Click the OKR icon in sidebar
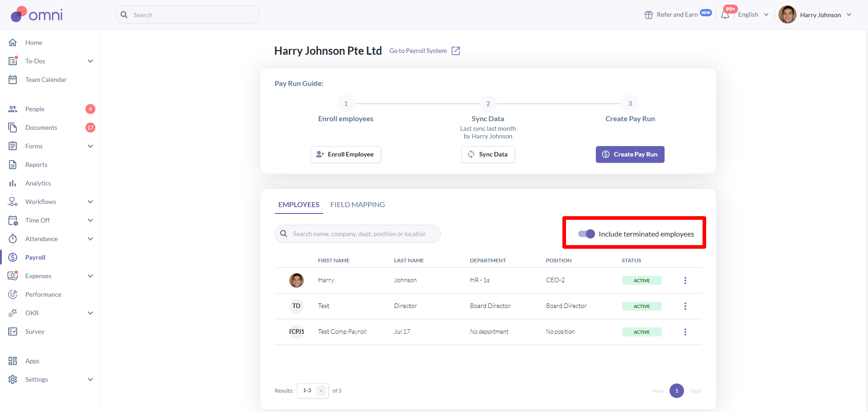868x412 pixels. click(x=13, y=313)
